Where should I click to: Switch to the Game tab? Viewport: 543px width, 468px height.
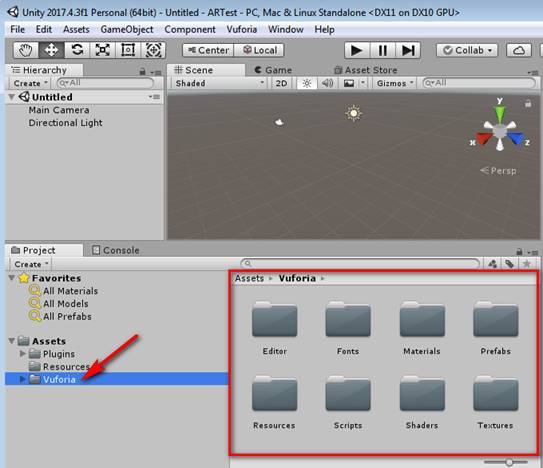[x=273, y=70]
